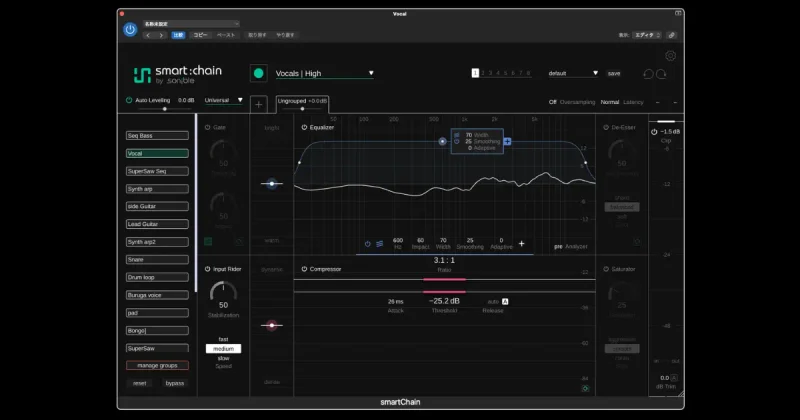This screenshot has height=420, width=800.
Task: Select medium Input Rider speed
Action: tap(223, 349)
